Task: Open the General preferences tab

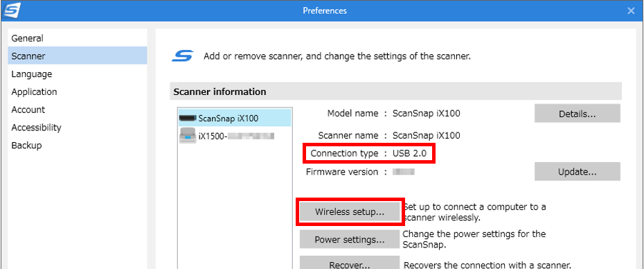Action: tap(78, 38)
